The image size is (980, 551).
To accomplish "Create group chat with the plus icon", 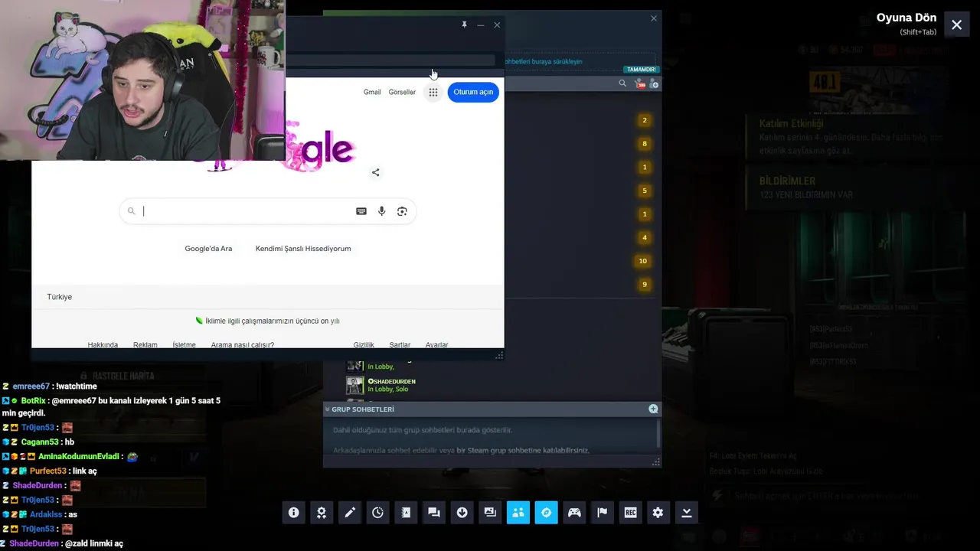I will (653, 409).
